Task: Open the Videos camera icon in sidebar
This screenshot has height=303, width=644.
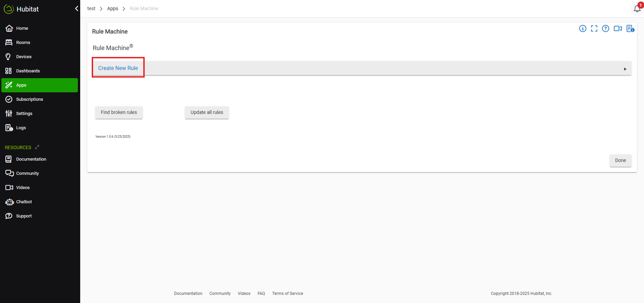Action: [x=9, y=187]
